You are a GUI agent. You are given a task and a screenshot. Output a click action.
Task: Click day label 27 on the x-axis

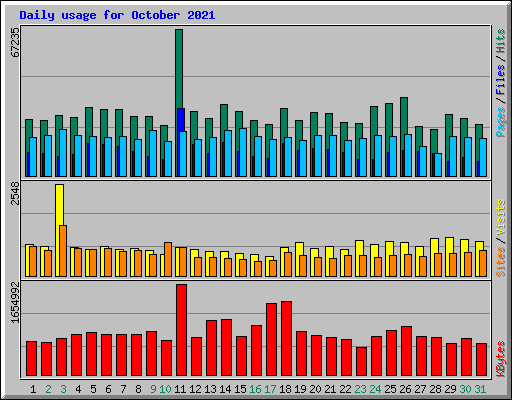[x=420, y=389]
